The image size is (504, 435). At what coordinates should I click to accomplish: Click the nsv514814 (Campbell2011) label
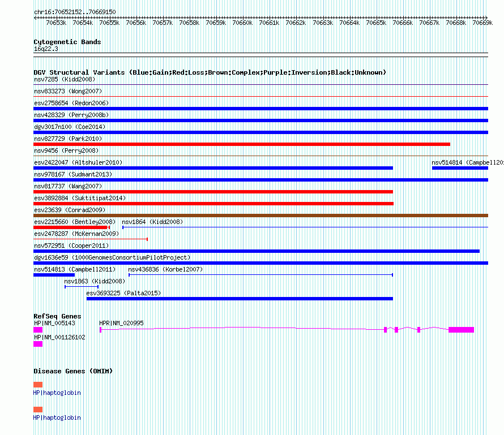(468, 162)
